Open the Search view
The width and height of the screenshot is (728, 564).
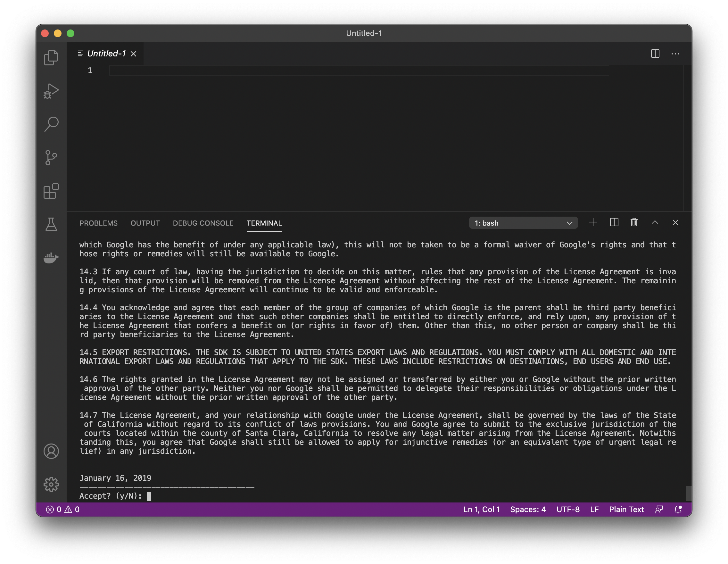(x=51, y=124)
